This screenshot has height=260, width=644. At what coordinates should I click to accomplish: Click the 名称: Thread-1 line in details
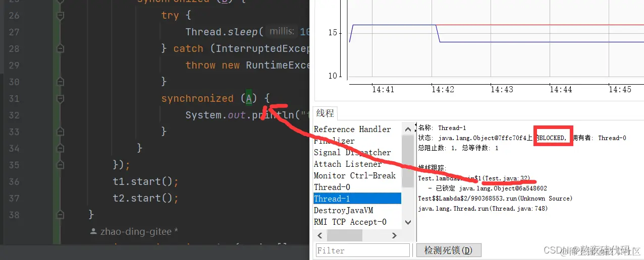(x=442, y=128)
